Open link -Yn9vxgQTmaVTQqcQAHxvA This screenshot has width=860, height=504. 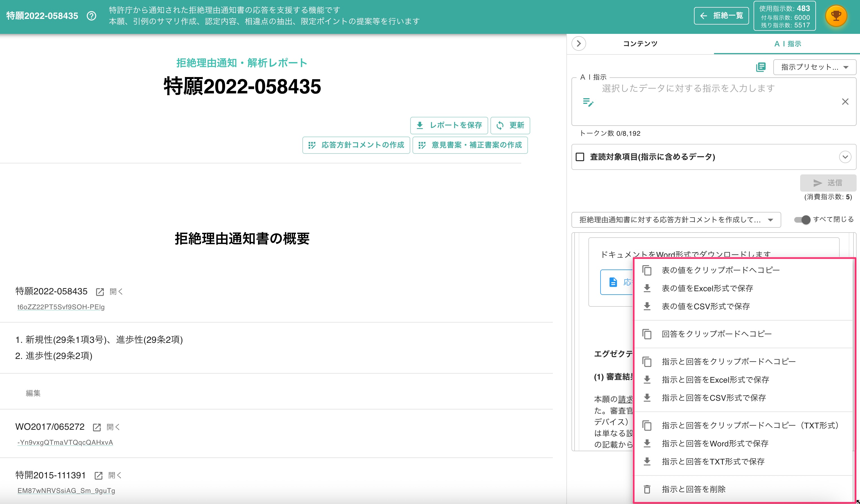pos(65,442)
